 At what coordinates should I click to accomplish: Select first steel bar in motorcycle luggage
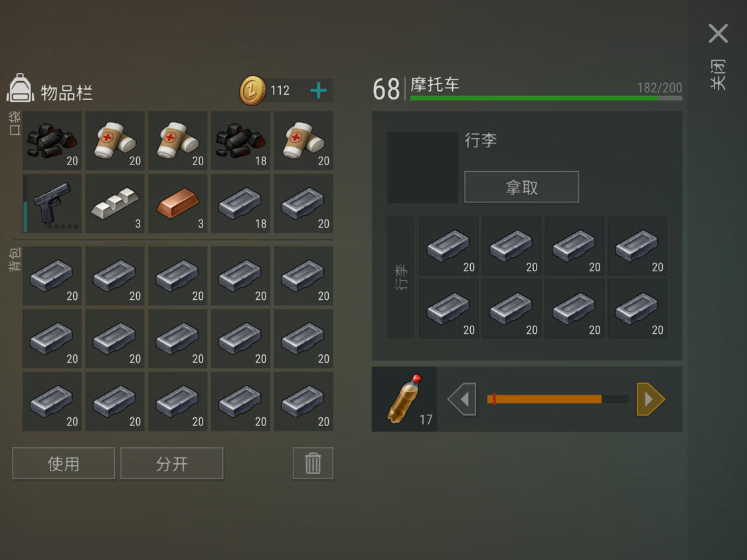pos(448,245)
